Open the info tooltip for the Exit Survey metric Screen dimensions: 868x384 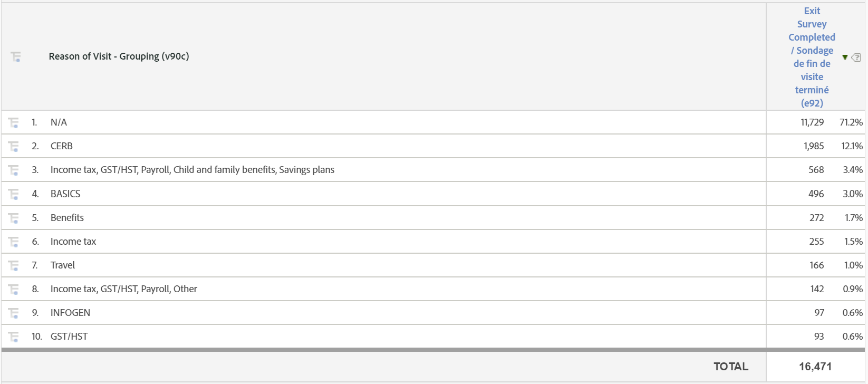click(856, 57)
